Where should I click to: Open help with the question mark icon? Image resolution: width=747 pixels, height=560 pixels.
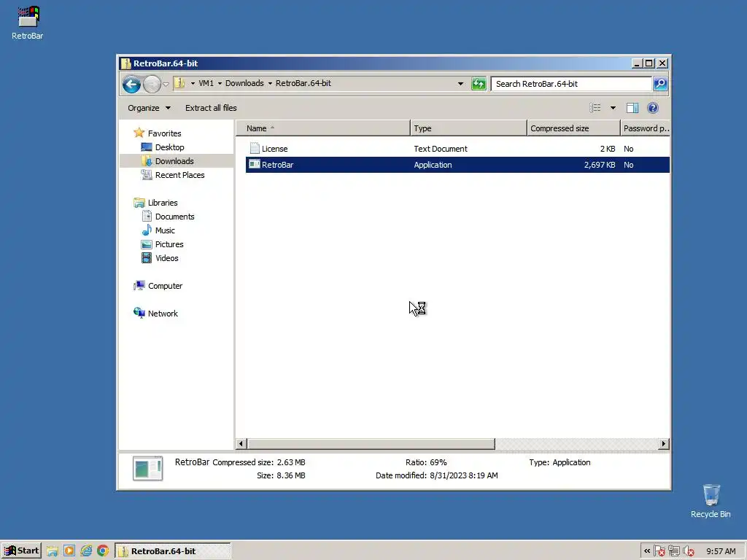(653, 108)
